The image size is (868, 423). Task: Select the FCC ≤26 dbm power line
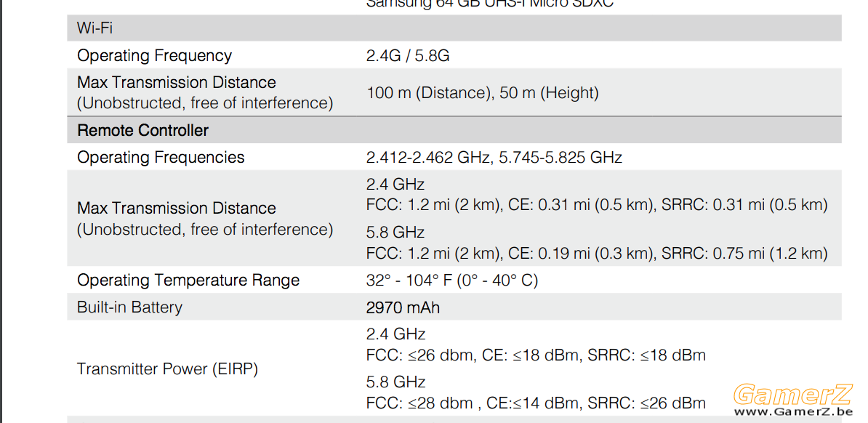[536, 355]
